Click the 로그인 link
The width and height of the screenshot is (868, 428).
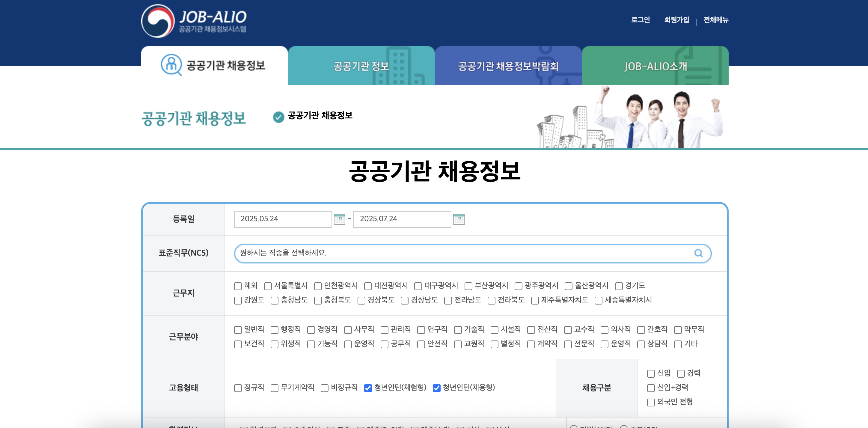(640, 20)
